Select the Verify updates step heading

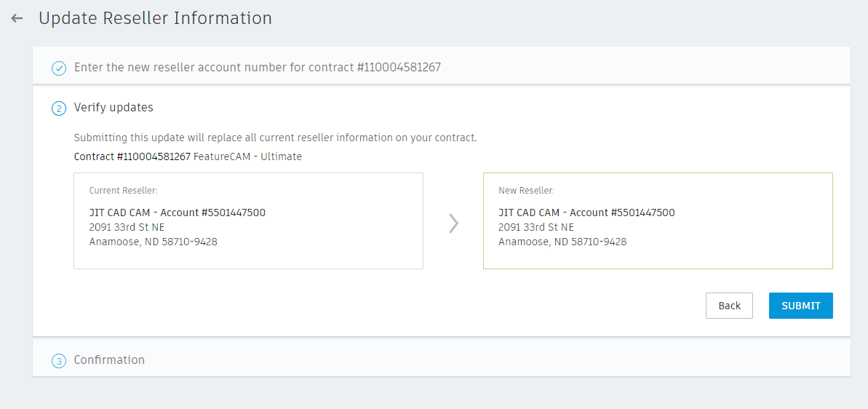pyautogui.click(x=114, y=108)
